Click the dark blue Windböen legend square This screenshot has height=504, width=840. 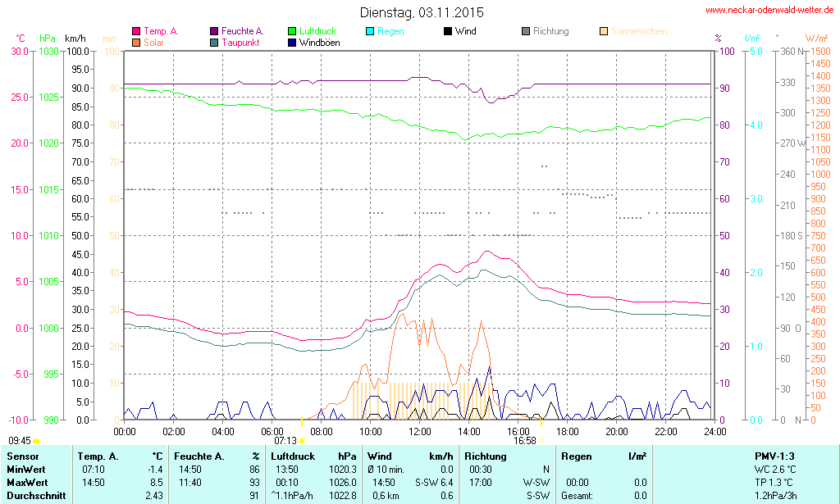pyautogui.click(x=292, y=43)
